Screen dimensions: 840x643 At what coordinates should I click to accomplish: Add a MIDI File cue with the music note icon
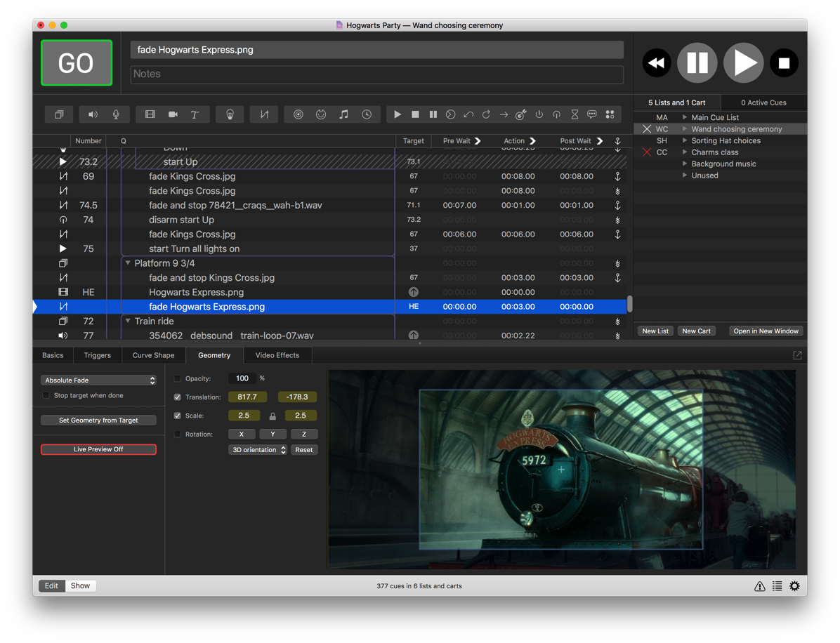343,114
